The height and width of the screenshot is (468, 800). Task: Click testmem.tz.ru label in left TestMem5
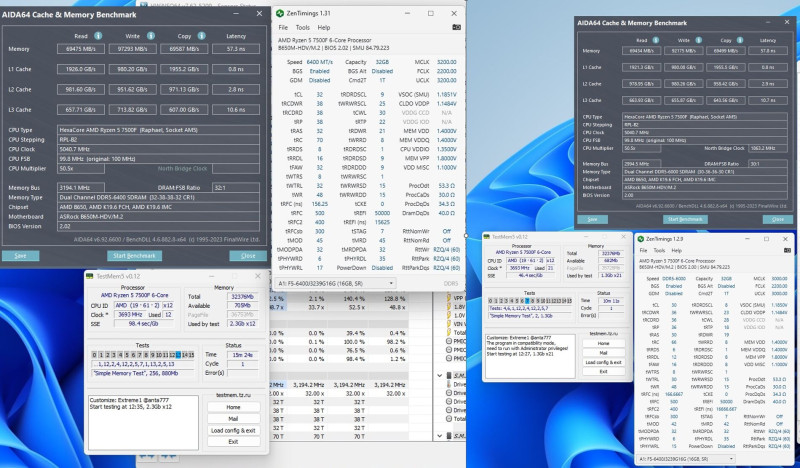(x=234, y=396)
